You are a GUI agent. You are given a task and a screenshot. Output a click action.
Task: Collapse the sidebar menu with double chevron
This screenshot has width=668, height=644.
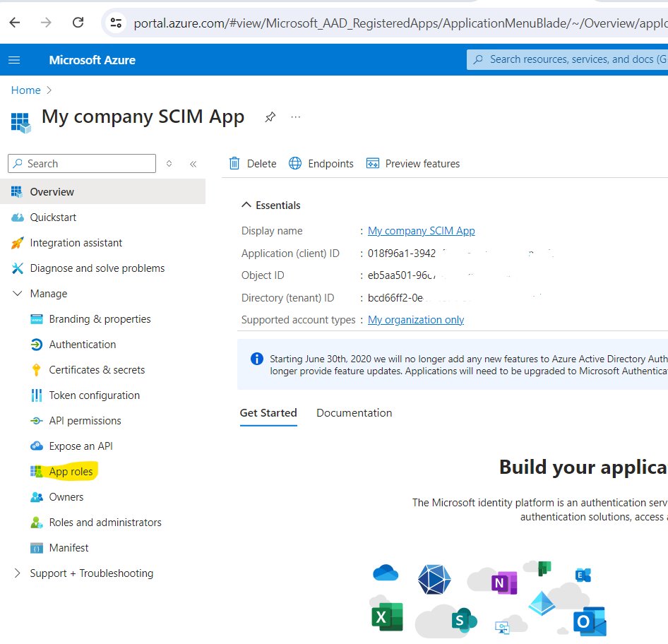coord(193,164)
